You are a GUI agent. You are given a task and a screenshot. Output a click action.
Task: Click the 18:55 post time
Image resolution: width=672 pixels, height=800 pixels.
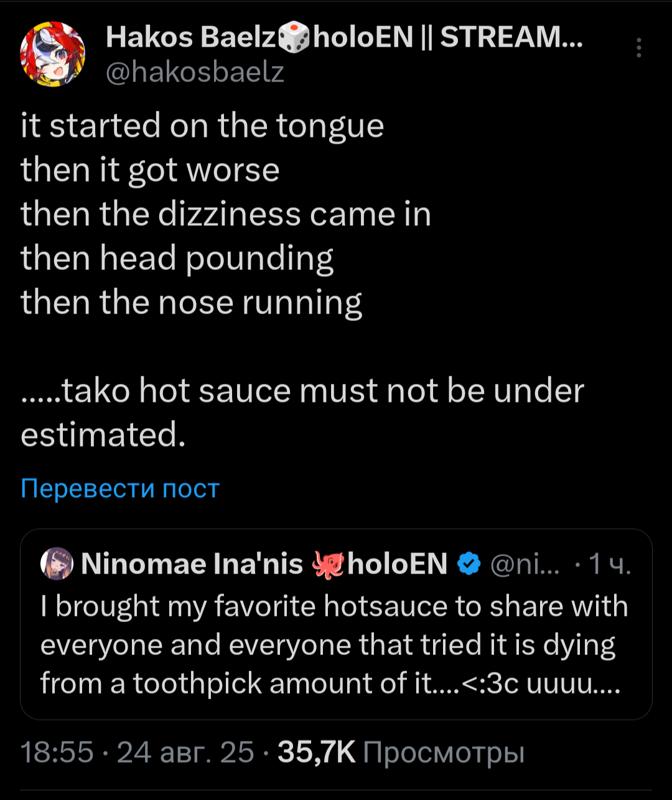(x=57, y=753)
